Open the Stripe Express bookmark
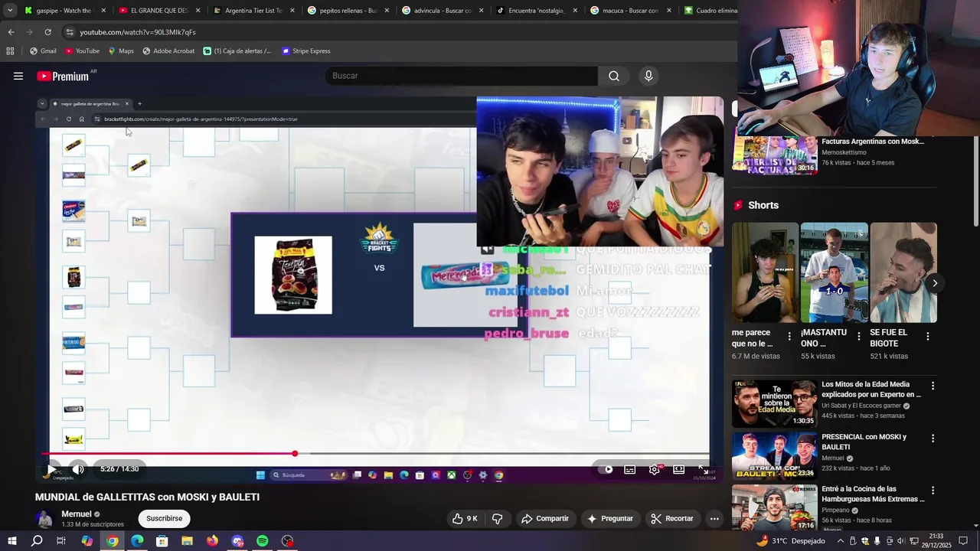 click(305, 51)
